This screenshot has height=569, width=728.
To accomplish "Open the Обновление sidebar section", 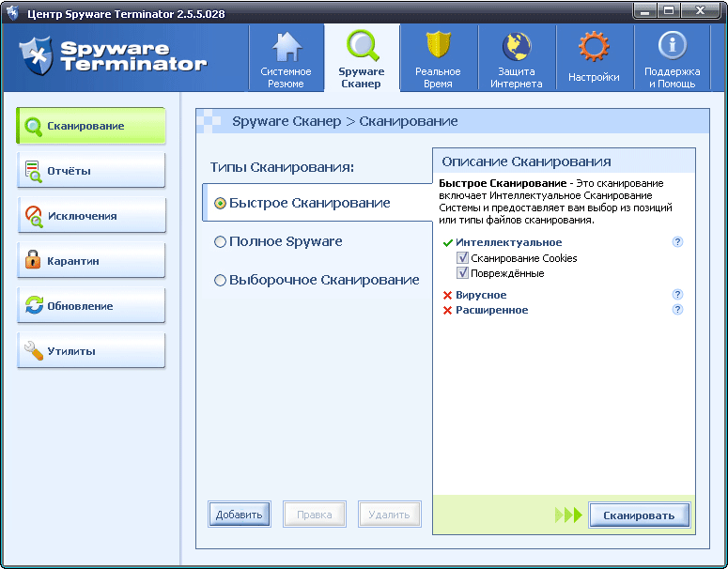I will coord(91,306).
